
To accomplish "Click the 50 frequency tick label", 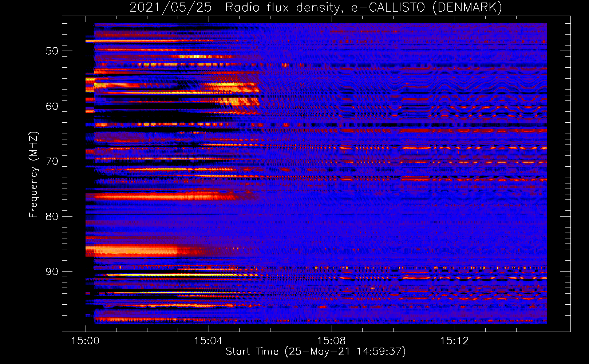I will point(52,51).
